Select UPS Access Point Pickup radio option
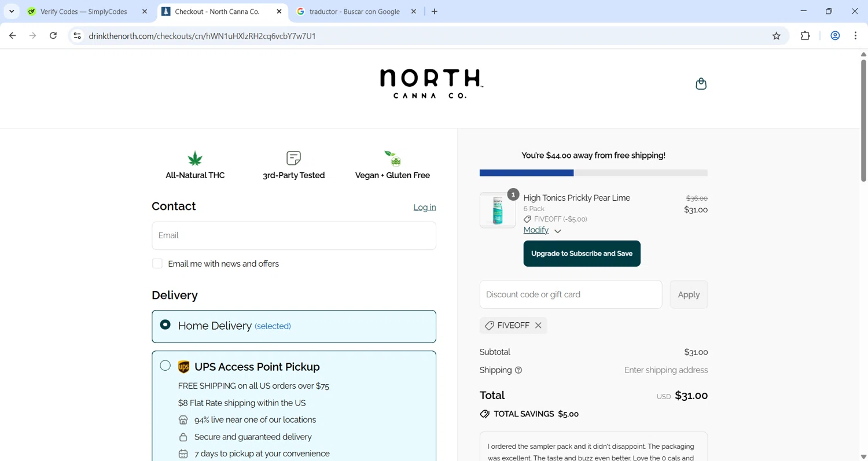868x461 pixels. (165, 366)
